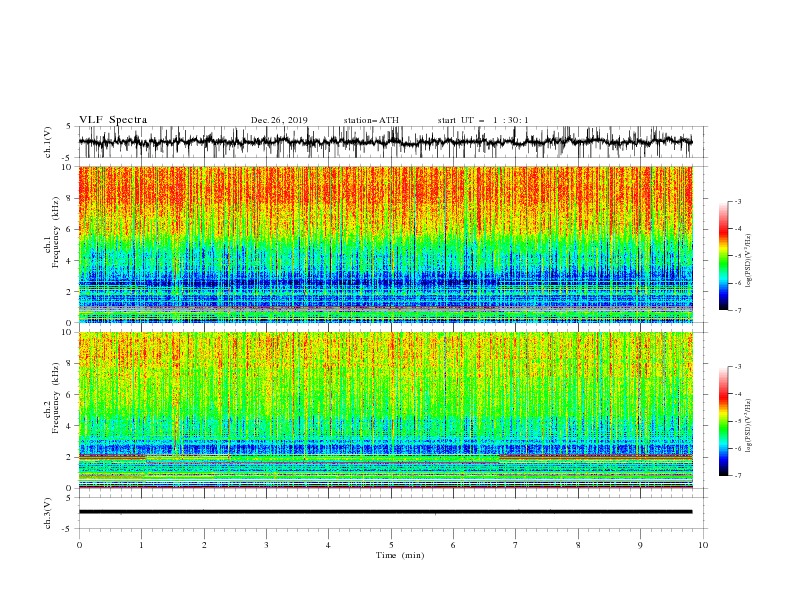Select the ch.2 color bar 'log(PSD)(V²/Hz)' label
The width and height of the screenshot is (792, 612).
[749, 426]
